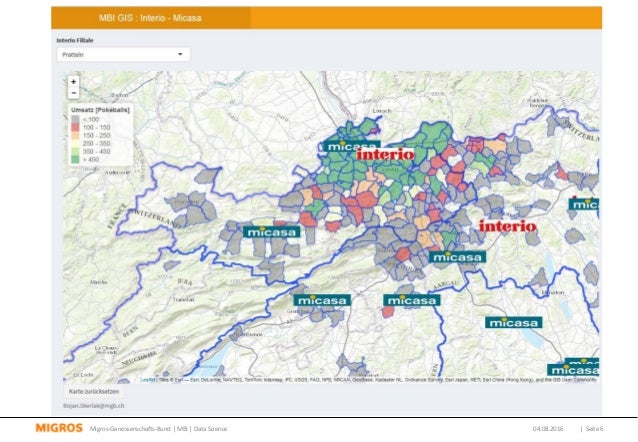The width and height of the screenshot is (638, 442).
Task: Click the email address link below the map
Action: coord(94,406)
